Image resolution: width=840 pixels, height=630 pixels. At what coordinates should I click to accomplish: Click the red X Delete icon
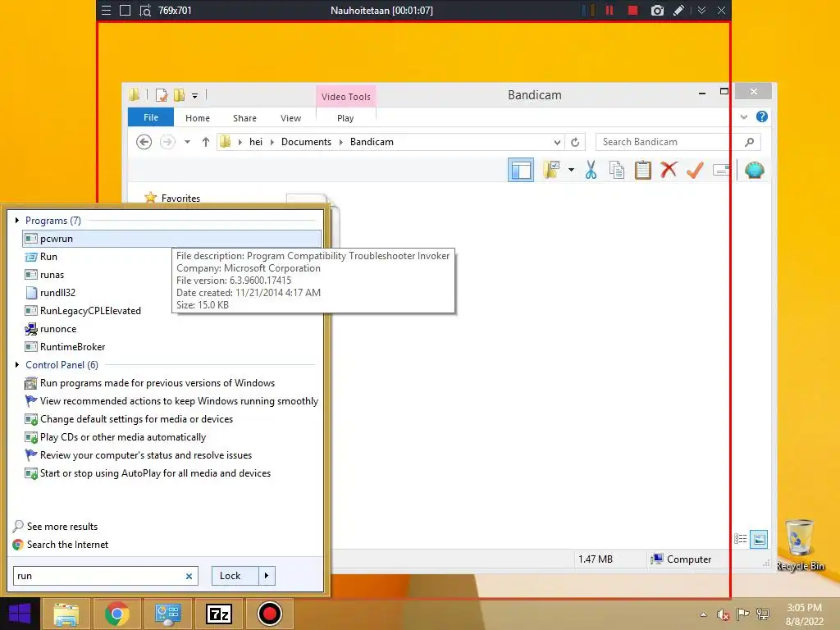click(669, 170)
